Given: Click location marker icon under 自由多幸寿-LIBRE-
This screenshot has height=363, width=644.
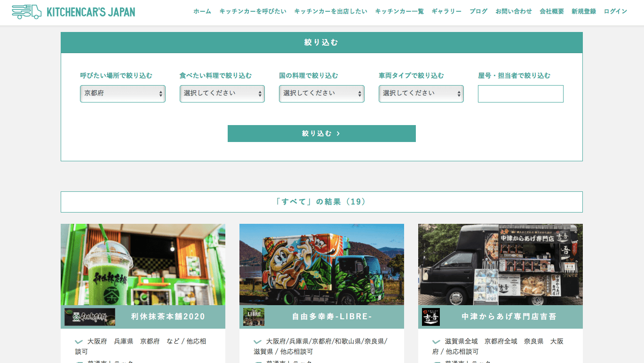Looking at the screenshot, I should pyautogui.click(x=257, y=342).
